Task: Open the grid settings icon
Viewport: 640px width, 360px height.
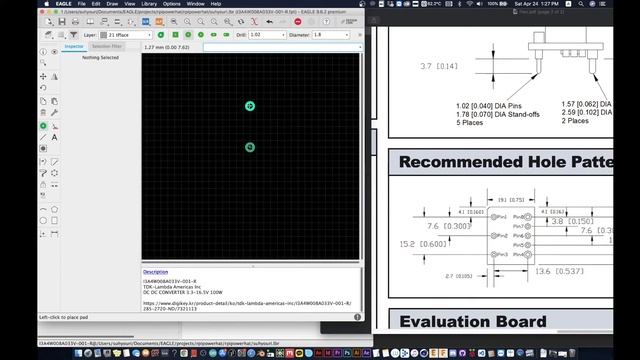Action: click(x=61, y=35)
